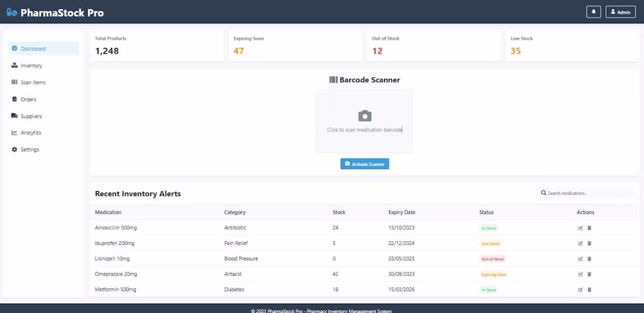The height and width of the screenshot is (313, 644).
Task: Click the Category column header
Action: click(235, 212)
